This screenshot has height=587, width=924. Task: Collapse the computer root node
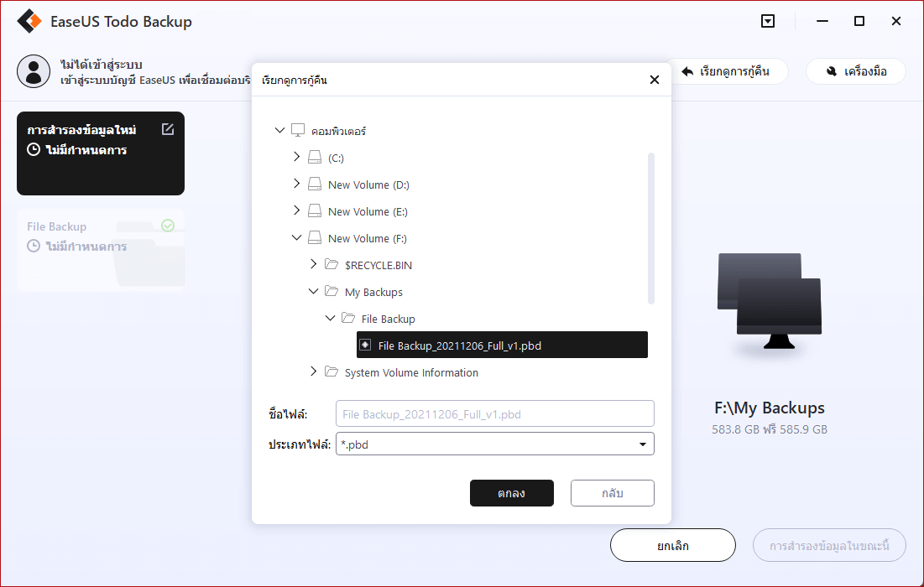tap(280, 130)
